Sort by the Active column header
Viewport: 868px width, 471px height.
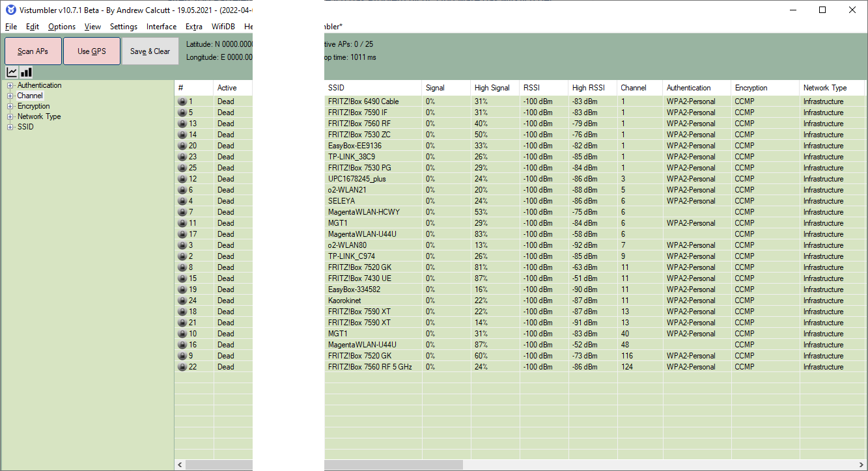tap(233, 88)
